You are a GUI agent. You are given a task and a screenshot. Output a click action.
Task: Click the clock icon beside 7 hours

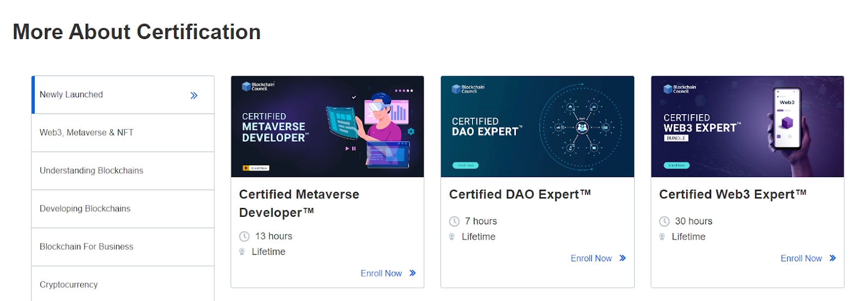454,222
